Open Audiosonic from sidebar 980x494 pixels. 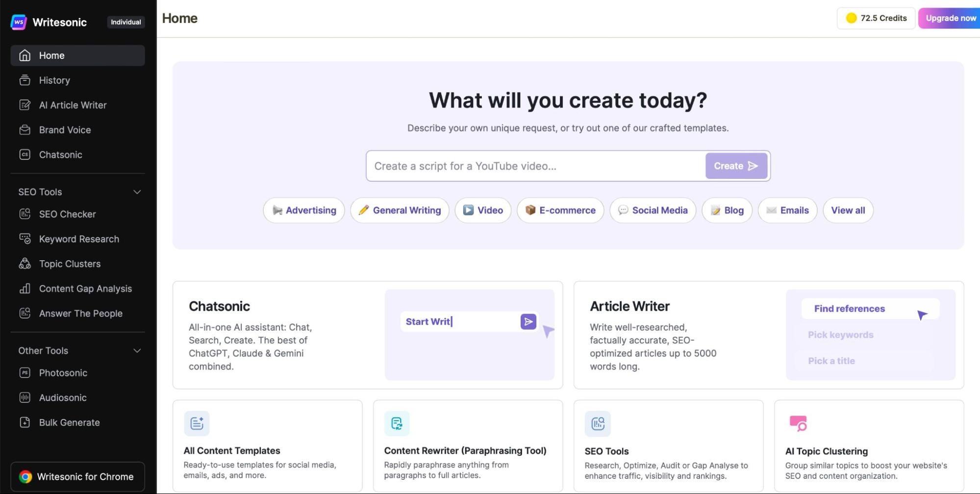77,397
